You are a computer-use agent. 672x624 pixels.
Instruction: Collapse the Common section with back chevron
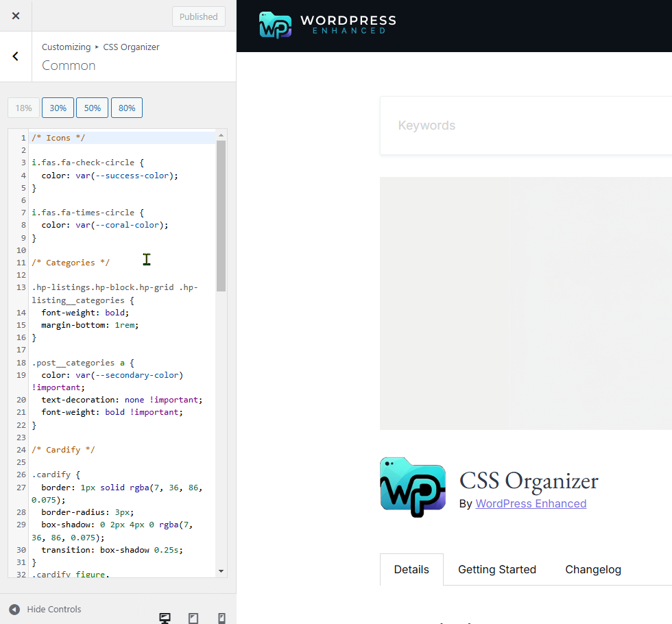pos(15,56)
